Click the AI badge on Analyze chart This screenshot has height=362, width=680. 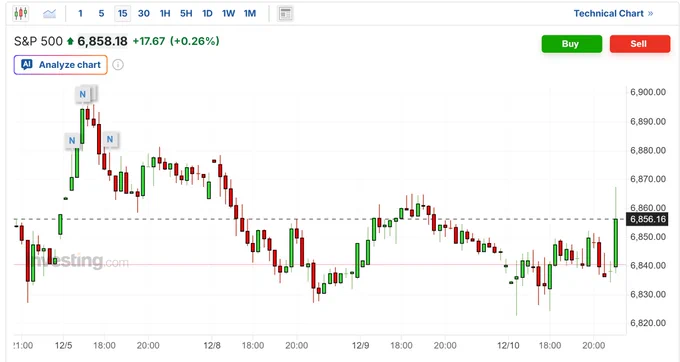(x=27, y=65)
